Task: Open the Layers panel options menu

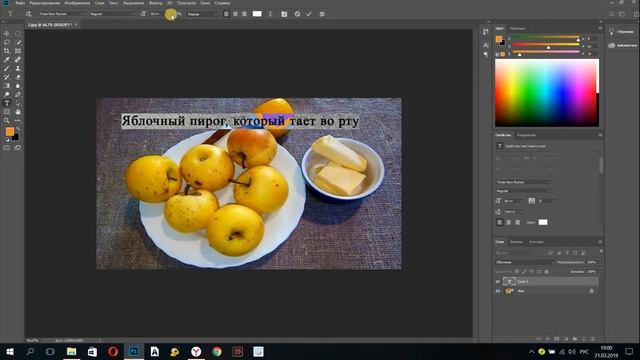Action: 600,242
